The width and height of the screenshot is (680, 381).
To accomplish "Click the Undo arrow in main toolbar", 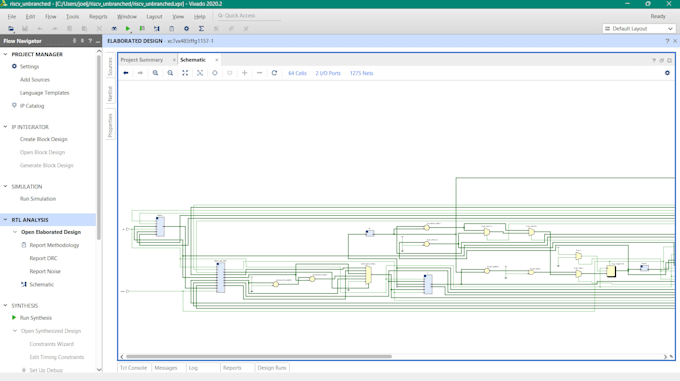I will tap(40, 29).
